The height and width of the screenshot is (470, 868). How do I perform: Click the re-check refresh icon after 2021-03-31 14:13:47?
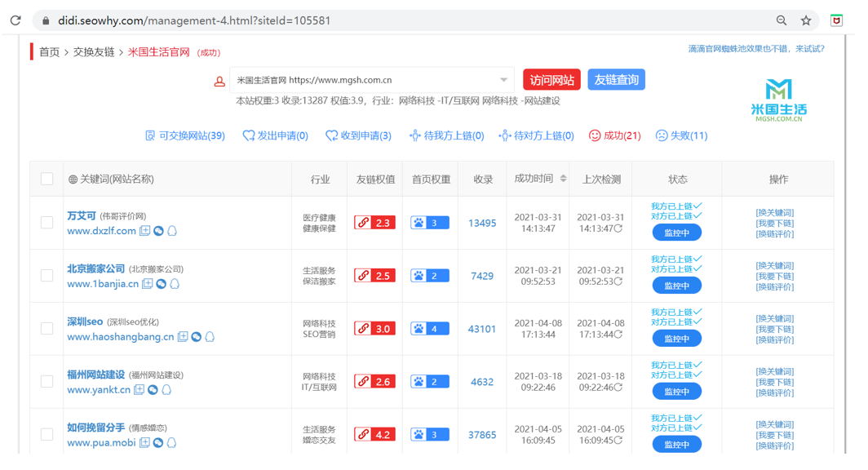click(618, 228)
